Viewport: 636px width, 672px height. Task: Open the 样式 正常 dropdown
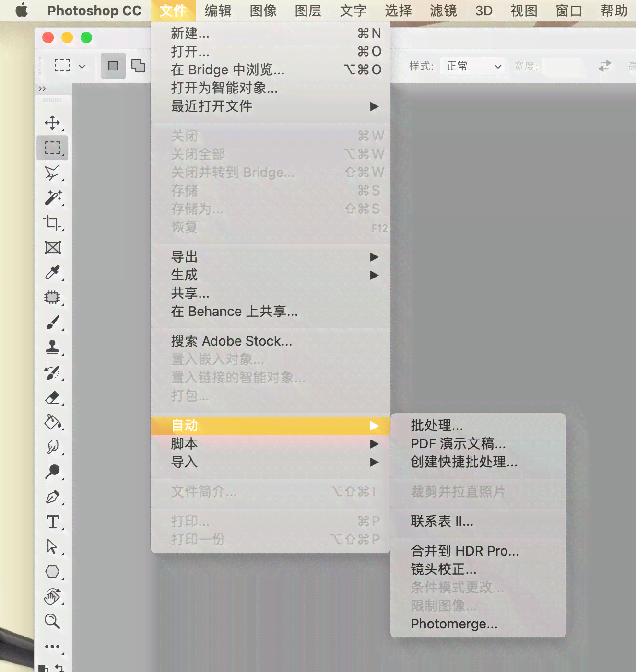pos(472,66)
